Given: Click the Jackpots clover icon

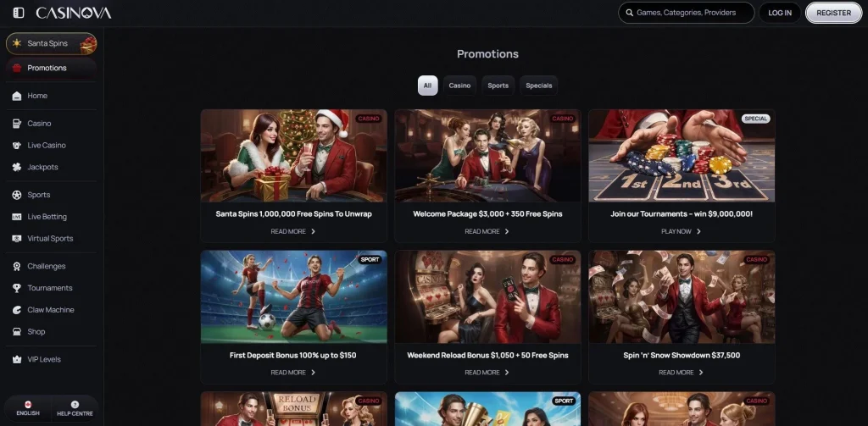Looking at the screenshot, I should coord(17,167).
